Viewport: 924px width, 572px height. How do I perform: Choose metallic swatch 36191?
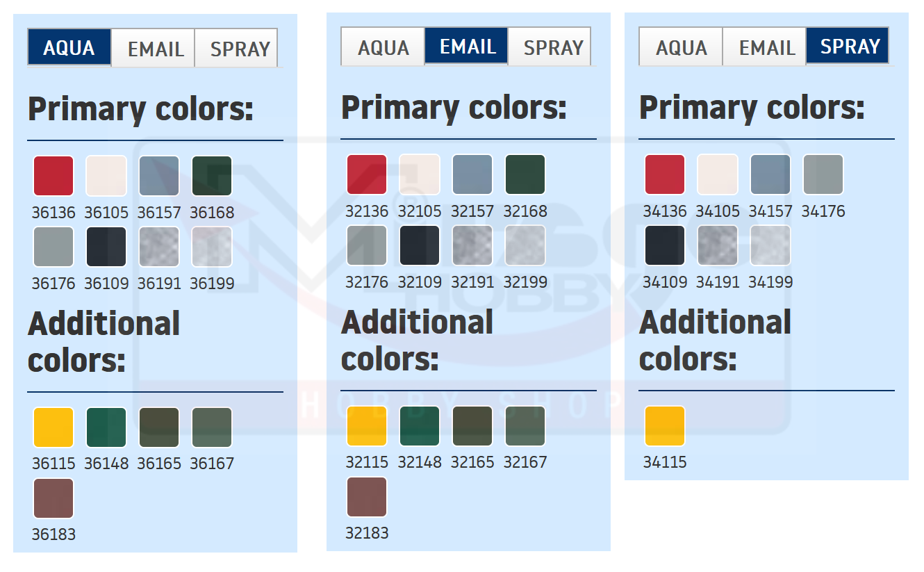159,247
